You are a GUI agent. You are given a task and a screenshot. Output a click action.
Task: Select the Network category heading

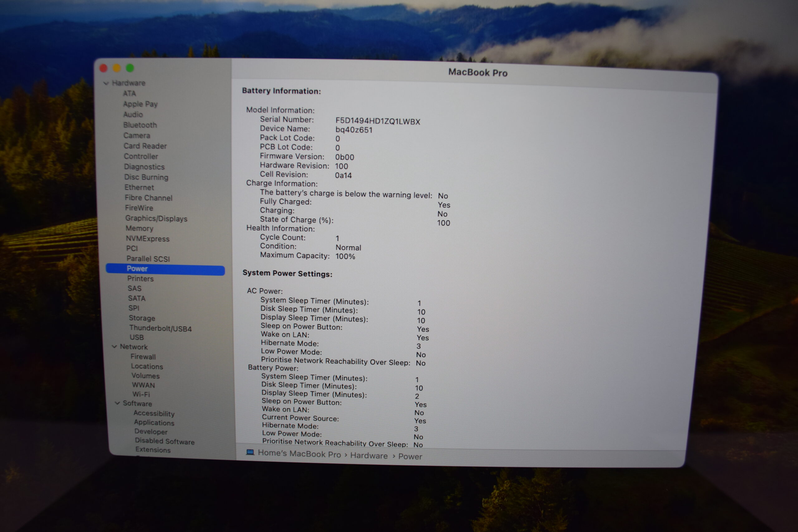pos(134,347)
